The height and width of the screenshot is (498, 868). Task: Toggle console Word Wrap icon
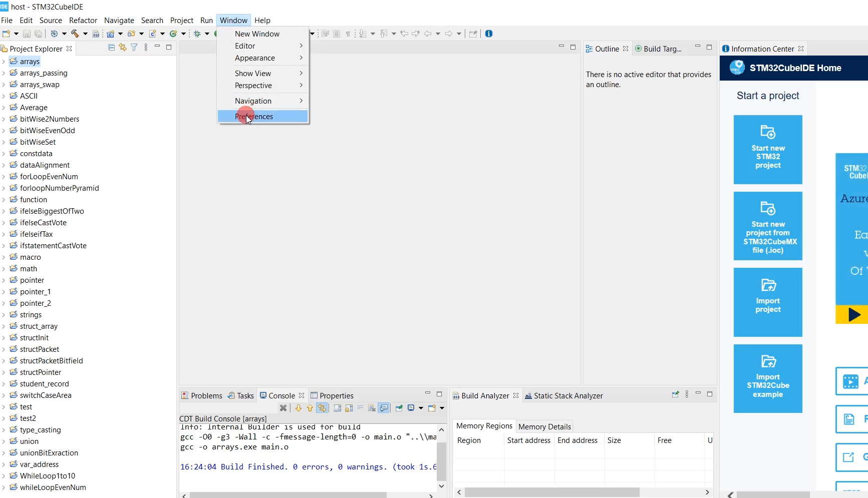pos(360,408)
